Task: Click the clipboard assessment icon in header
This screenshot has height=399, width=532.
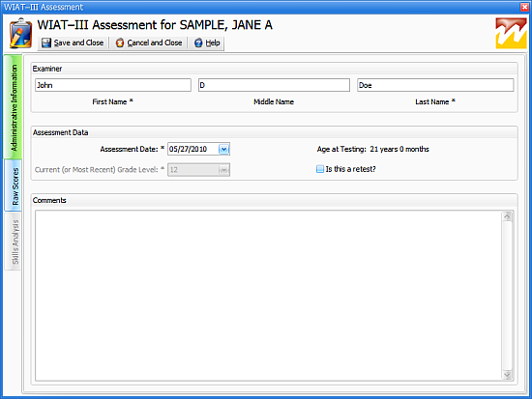Action: coord(20,33)
